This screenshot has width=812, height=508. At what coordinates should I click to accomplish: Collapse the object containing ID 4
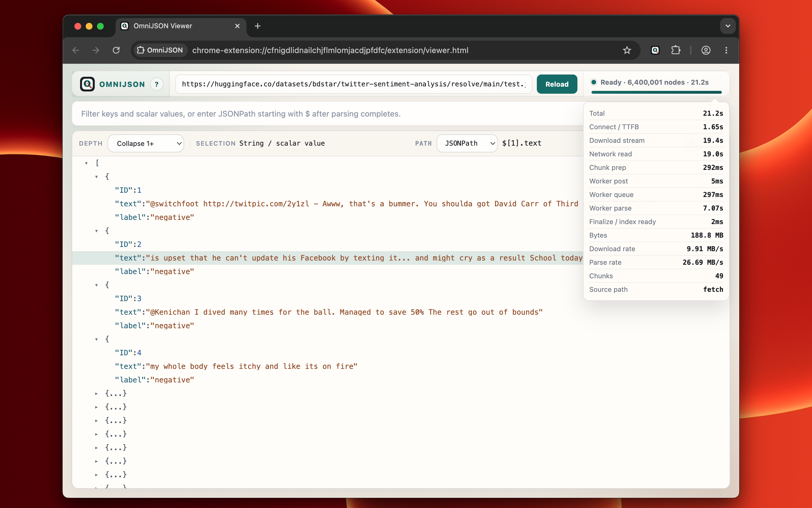96,339
